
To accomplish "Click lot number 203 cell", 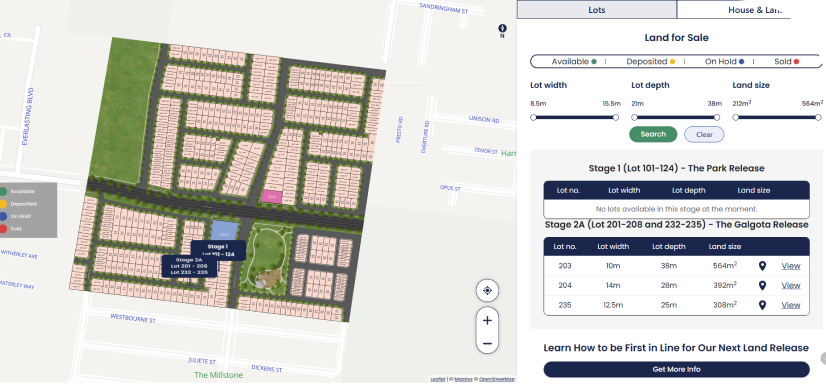I will coord(565,266).
